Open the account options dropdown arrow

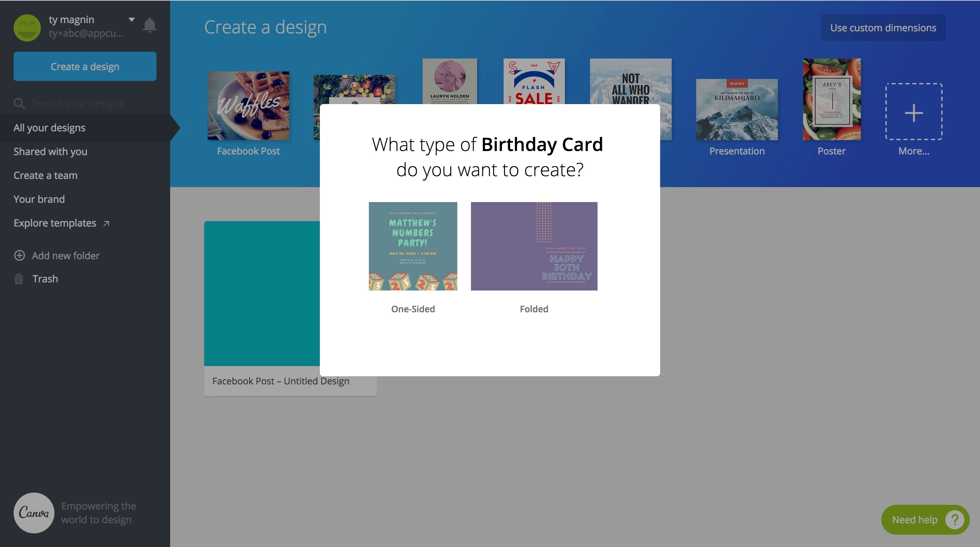coord(131,19)
